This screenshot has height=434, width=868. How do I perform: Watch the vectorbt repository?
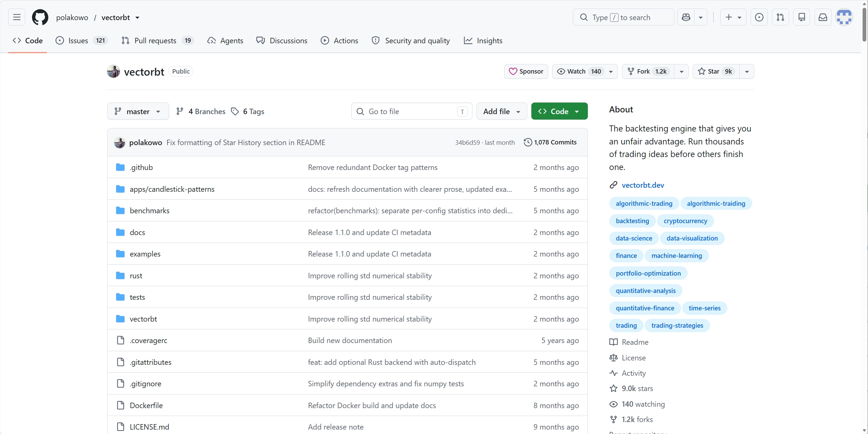585,72
